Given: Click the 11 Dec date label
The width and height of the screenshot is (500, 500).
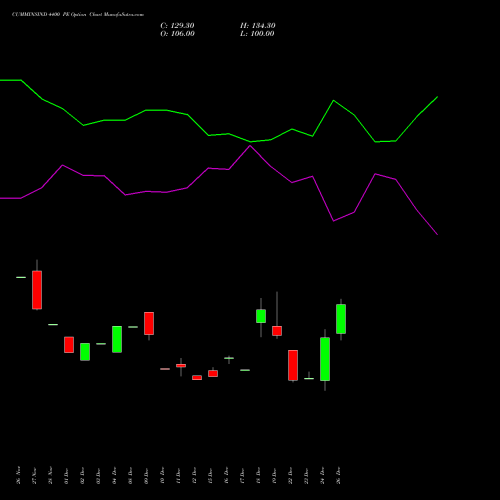Looking at the screenshot, I should (178, 475).
